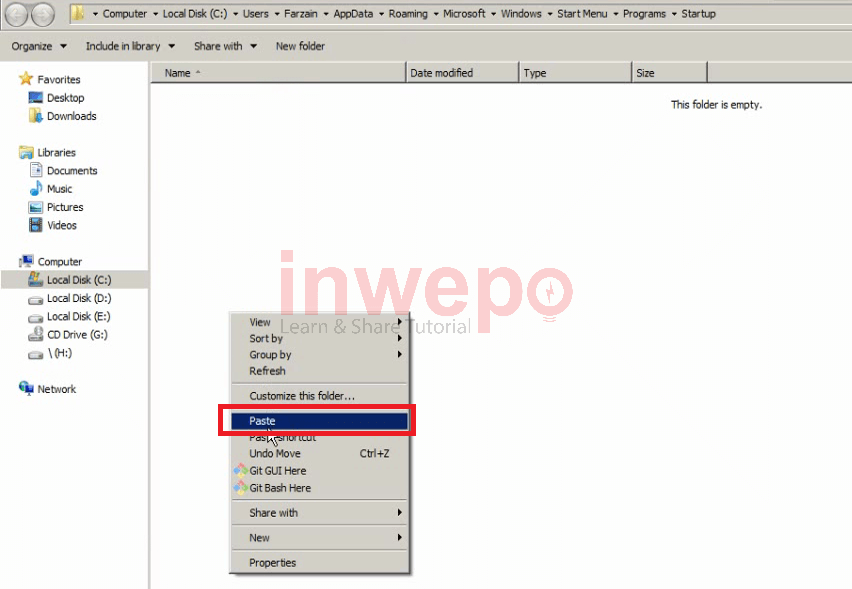This screenshot has height=589, width=852.
Task: Create a folder with New folder button
Action: 300,46
